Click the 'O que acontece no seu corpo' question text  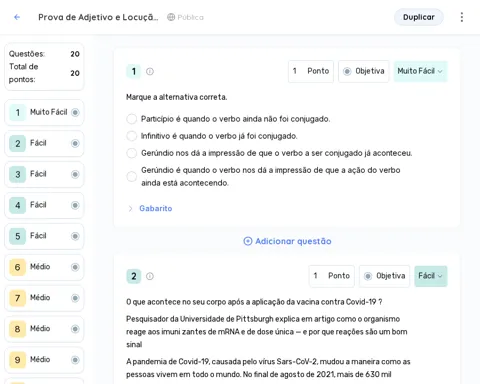[254, 302]
